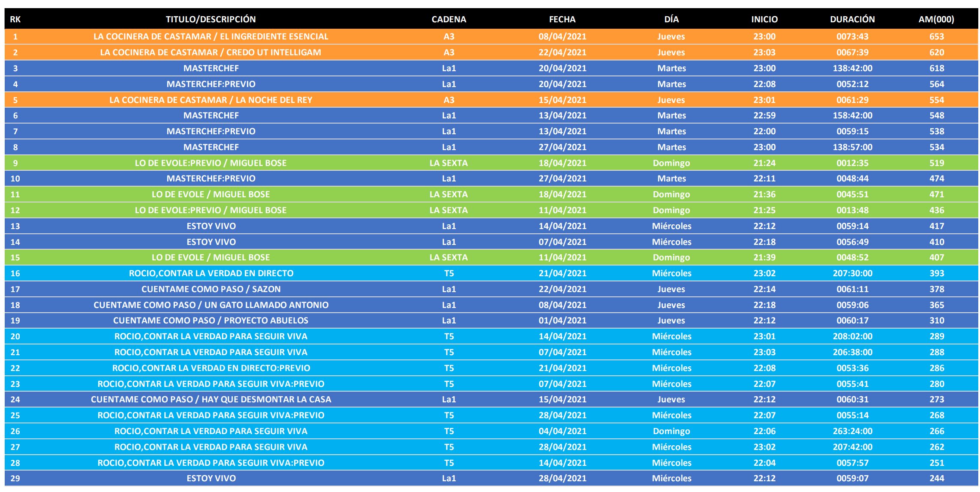Click the LA NOCHE DEL REY row title
Screen dimensions: 980x492
click(x=210, y=100)
